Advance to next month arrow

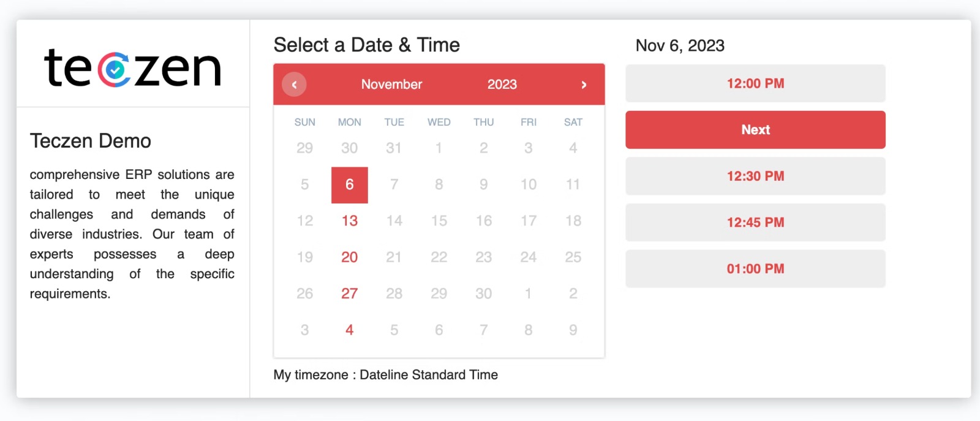[x=584, y=85]
